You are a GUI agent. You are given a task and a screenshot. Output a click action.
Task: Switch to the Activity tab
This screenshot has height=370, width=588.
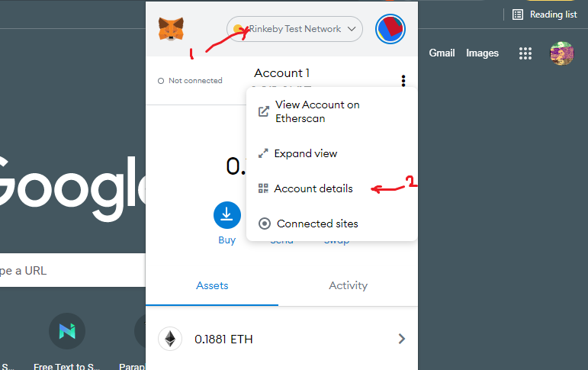pos(348,285)
